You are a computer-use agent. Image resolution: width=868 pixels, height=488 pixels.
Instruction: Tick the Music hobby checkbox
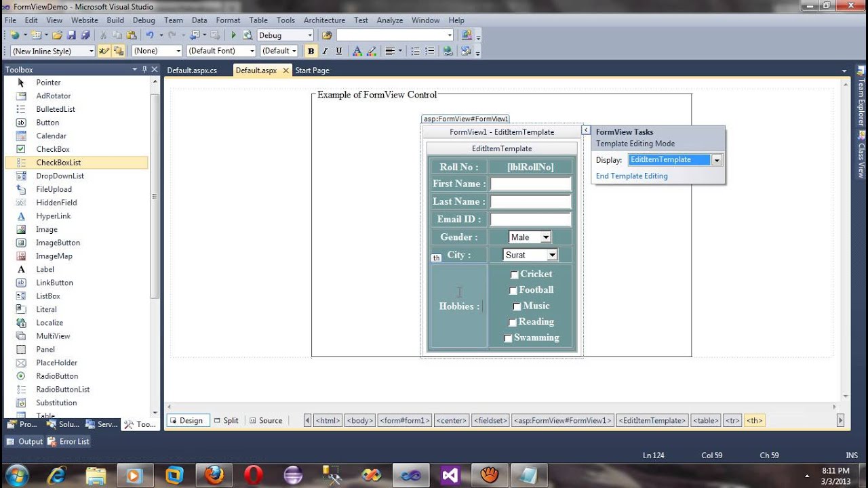[x=517, y=306]
